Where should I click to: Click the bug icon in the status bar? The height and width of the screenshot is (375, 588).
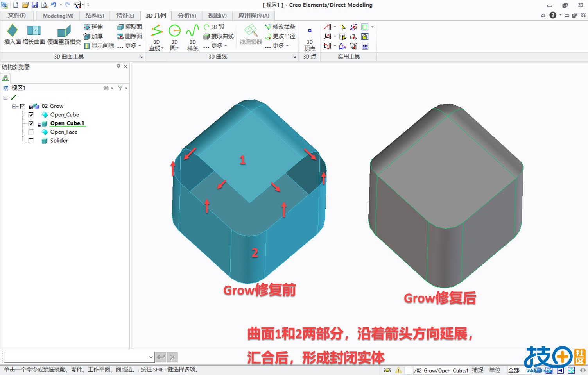387,370
